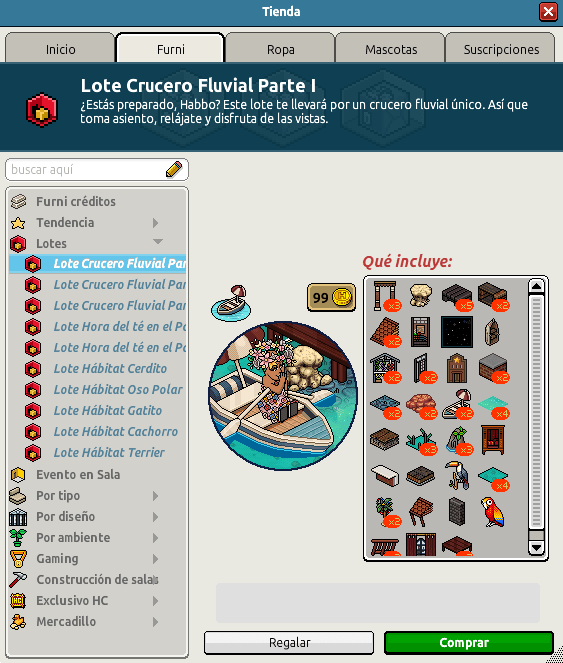This screenshot has width=563, height=663.
Task: Collapse the Lotes category arrow
Action: pyautogui.click(x=158, y=242)
